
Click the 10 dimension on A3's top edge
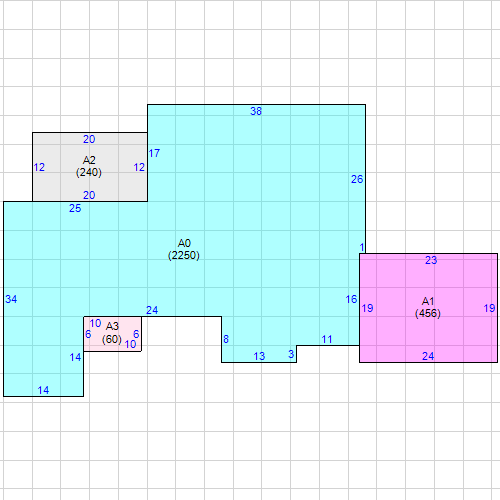tap(95, 323)
